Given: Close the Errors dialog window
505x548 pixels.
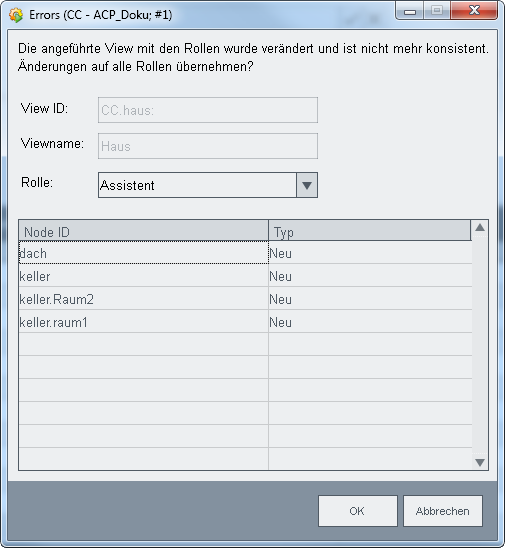Looking at the screenshot, I should pos(474,10).
